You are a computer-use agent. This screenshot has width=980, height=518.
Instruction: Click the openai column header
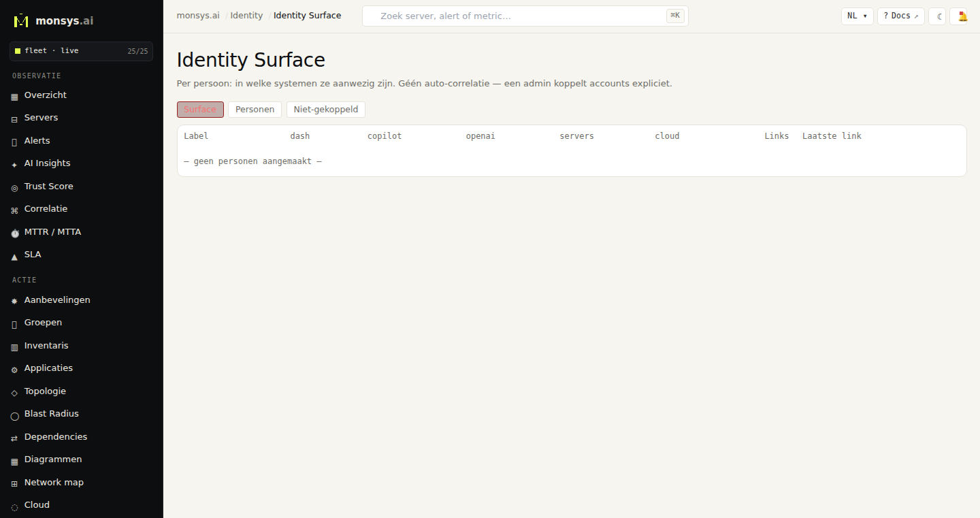[480, 136]
